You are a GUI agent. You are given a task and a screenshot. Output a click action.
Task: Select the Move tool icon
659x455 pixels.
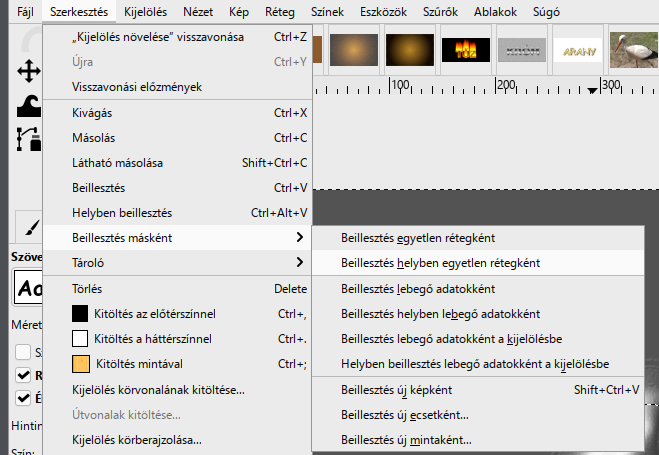point(29,71)
